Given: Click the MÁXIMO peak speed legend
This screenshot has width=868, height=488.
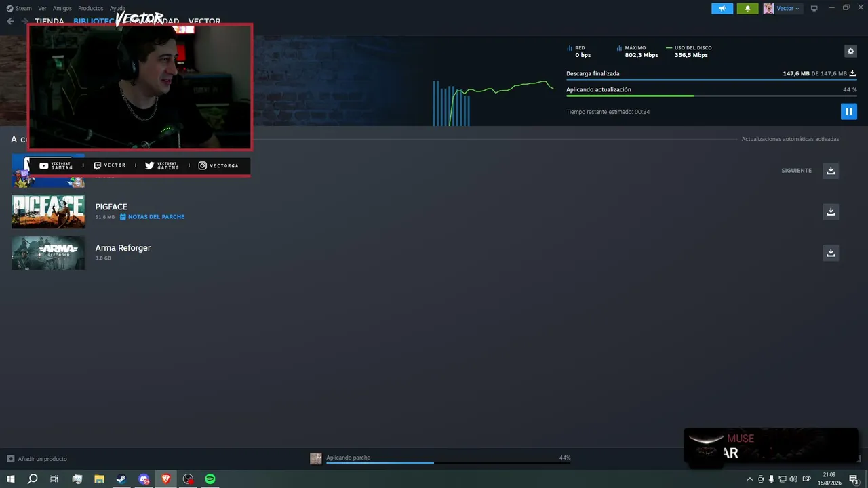Looking at the screenshot, I should pos(637,52).
